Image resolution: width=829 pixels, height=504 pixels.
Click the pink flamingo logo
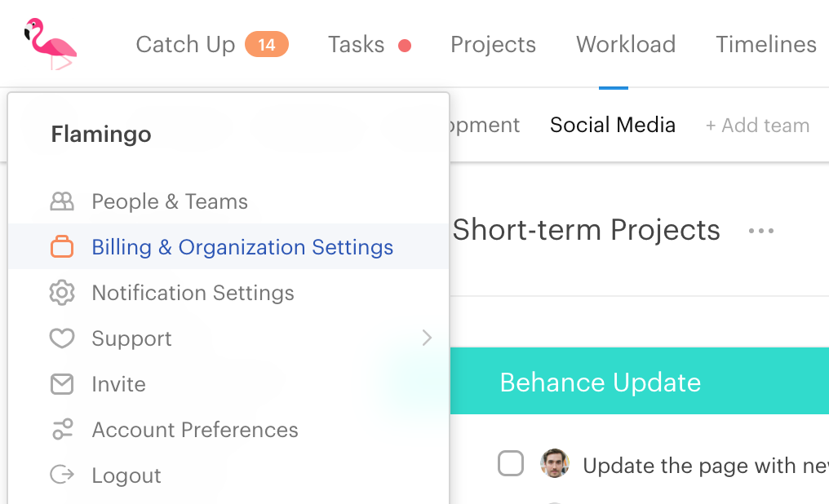[x=51, y=44]
